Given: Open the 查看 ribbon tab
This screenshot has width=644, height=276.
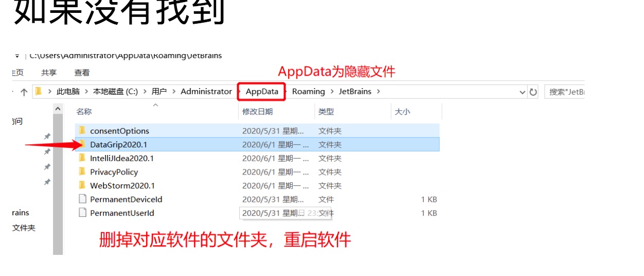Looking at the screenshot, I should coord(82,73).
